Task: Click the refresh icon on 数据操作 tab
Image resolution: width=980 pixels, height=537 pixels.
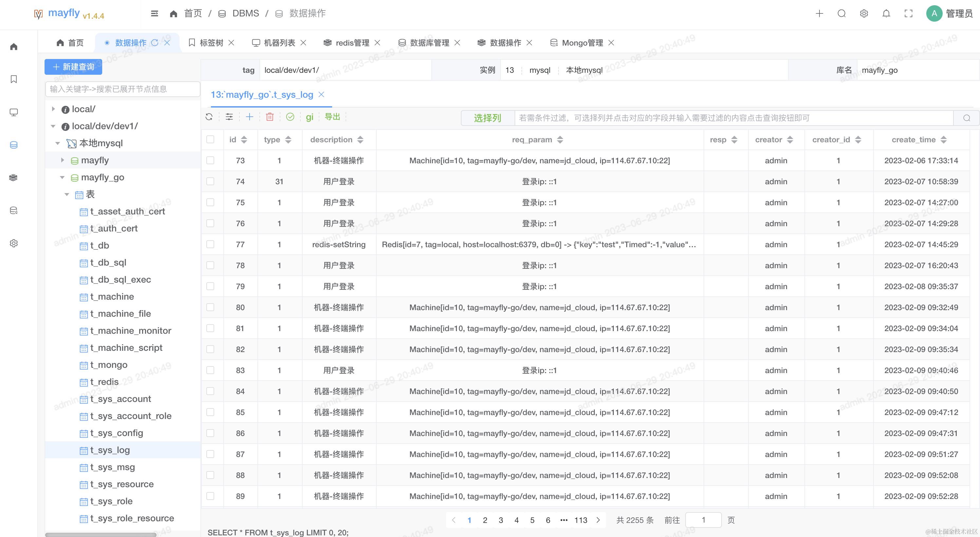Action: 155,43
